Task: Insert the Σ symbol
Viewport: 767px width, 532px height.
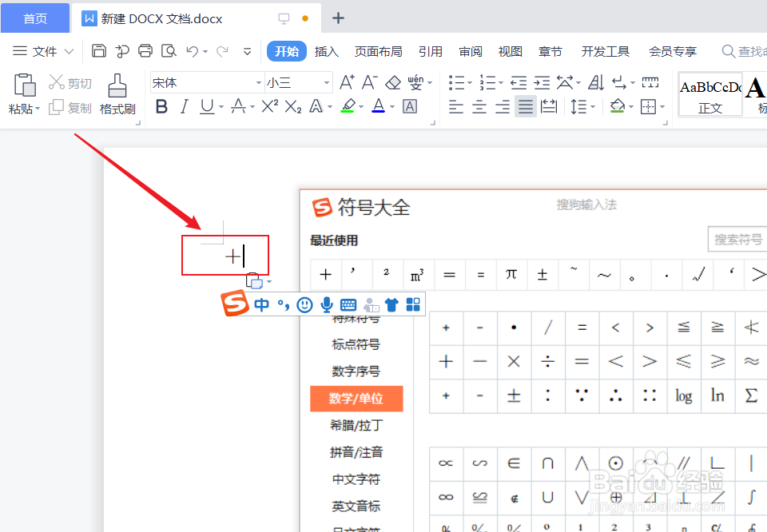Action: click(x=751, y=395)
